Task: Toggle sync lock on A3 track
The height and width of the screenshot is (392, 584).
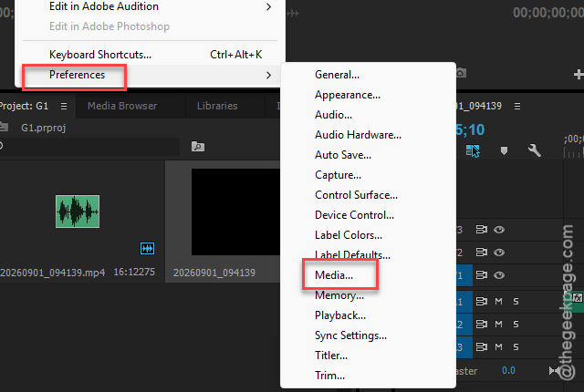Action: pos(481,347)
